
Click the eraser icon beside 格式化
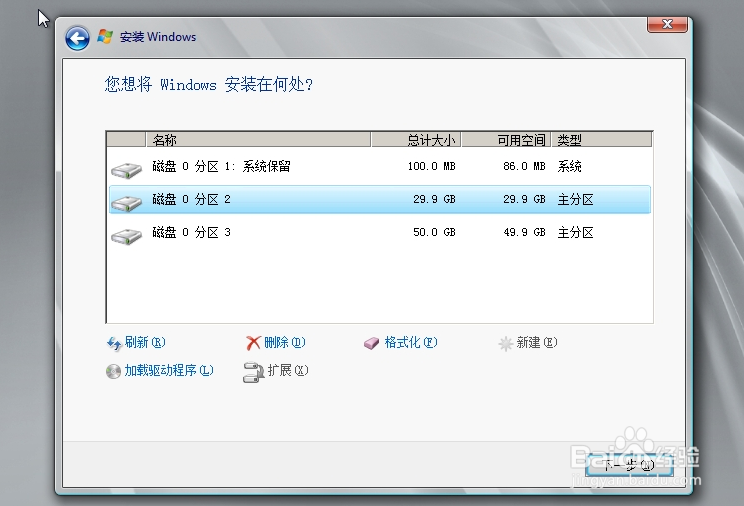click(x=372, y=343)
